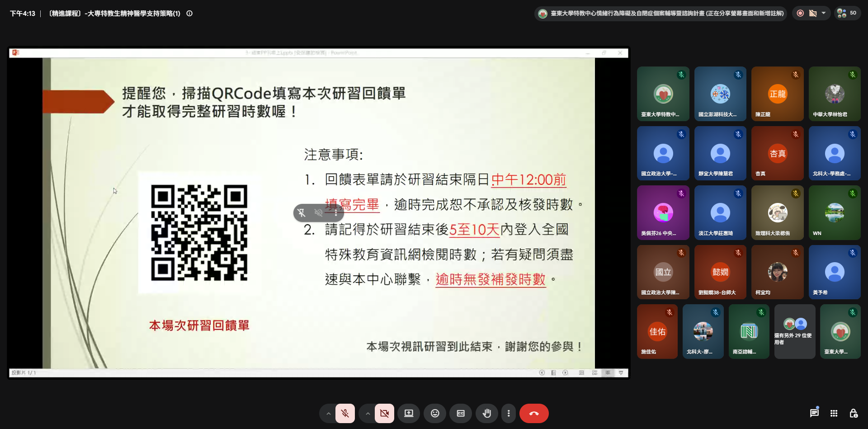Expand video settings chevron beside the camera

(368, 414)
